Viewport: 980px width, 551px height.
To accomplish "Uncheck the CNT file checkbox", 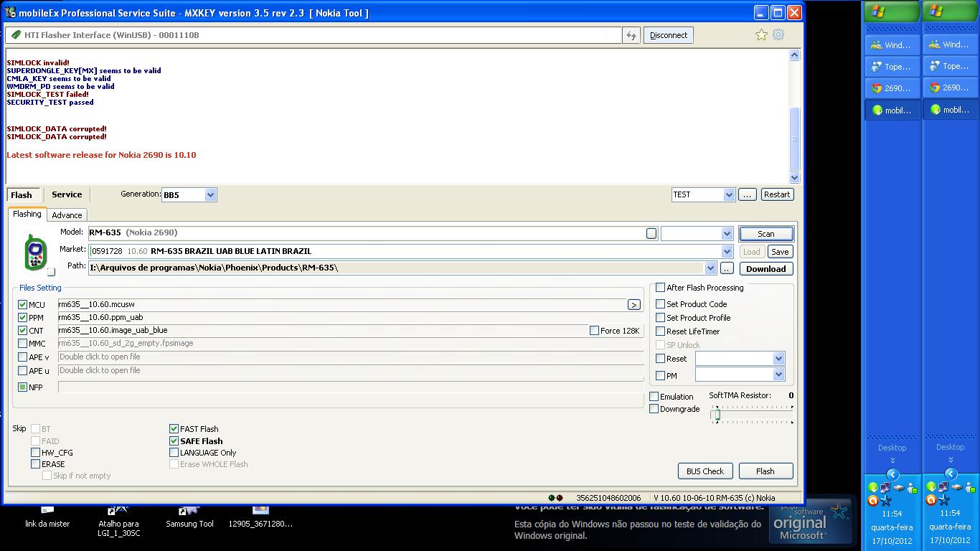I will pyautogui.click(x=22, y=331).
